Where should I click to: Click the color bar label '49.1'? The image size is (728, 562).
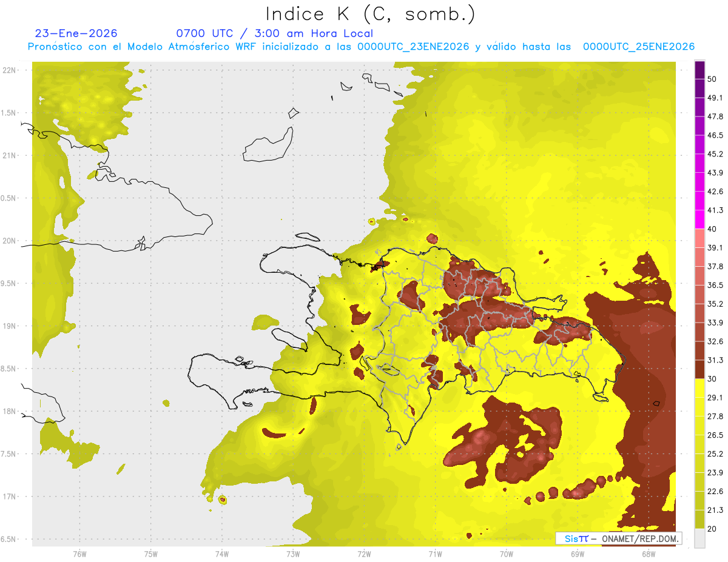715,98
